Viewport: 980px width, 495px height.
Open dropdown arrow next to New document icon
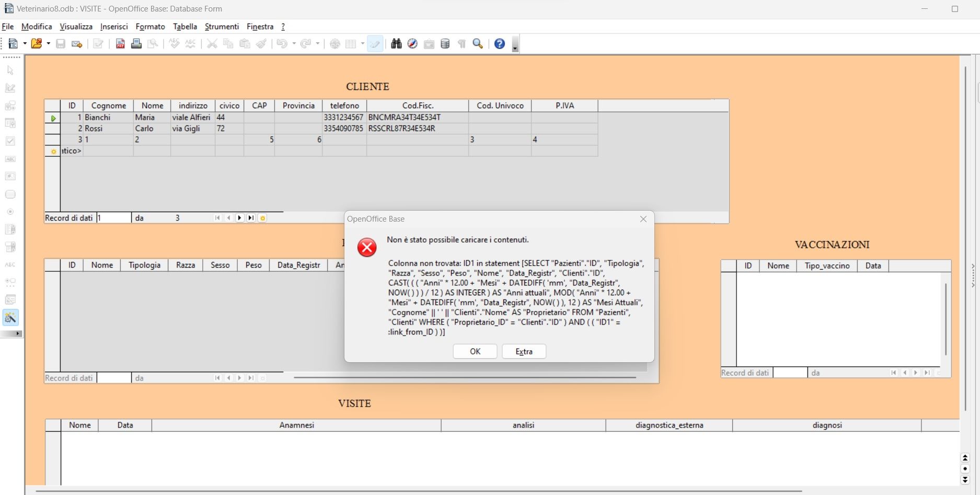coord(25,44)
